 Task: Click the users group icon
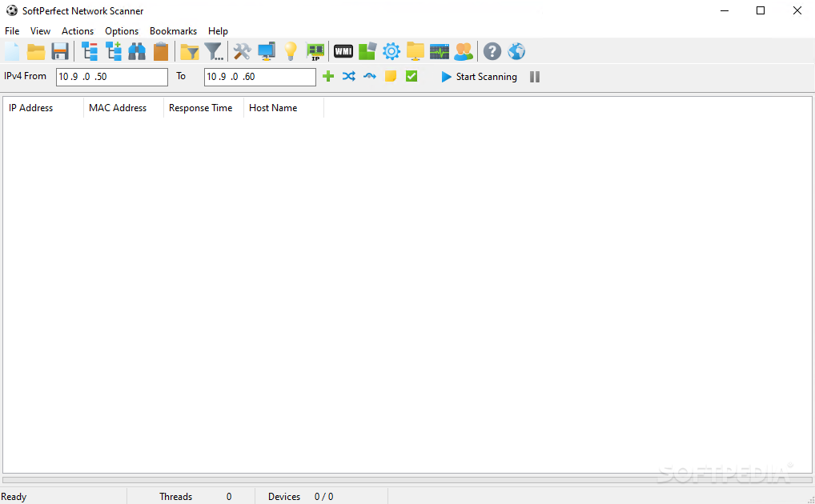point(464,51)
